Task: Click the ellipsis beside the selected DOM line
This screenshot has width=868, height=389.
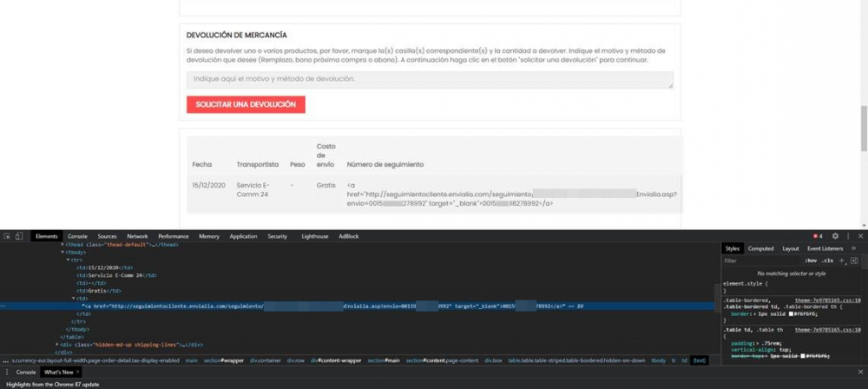Action: (x=3, y=306)
